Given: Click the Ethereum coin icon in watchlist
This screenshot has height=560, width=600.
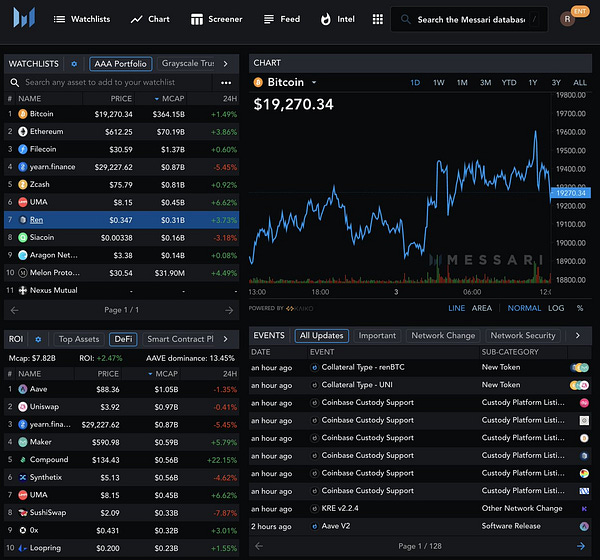Looking at the screenshot, I should [23, 132].
